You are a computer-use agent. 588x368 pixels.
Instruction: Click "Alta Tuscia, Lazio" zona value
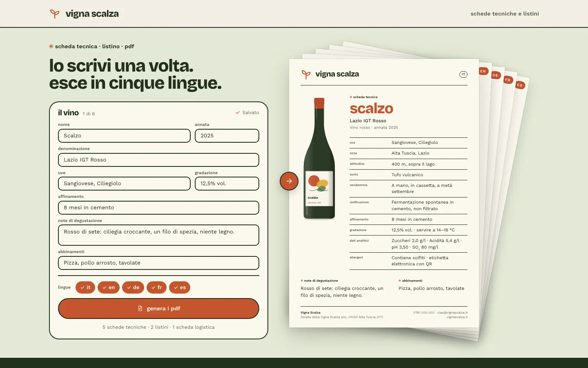tap(410, 153)
